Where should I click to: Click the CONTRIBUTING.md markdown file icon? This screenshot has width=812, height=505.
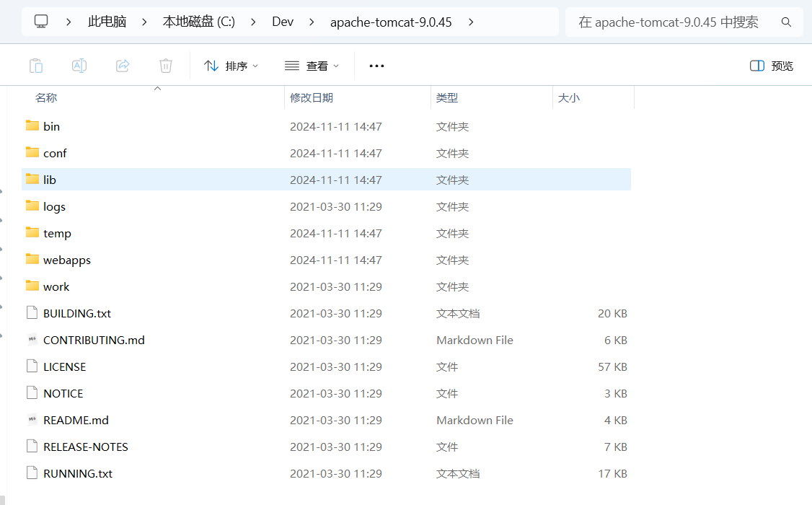click(x=32, y=339)
